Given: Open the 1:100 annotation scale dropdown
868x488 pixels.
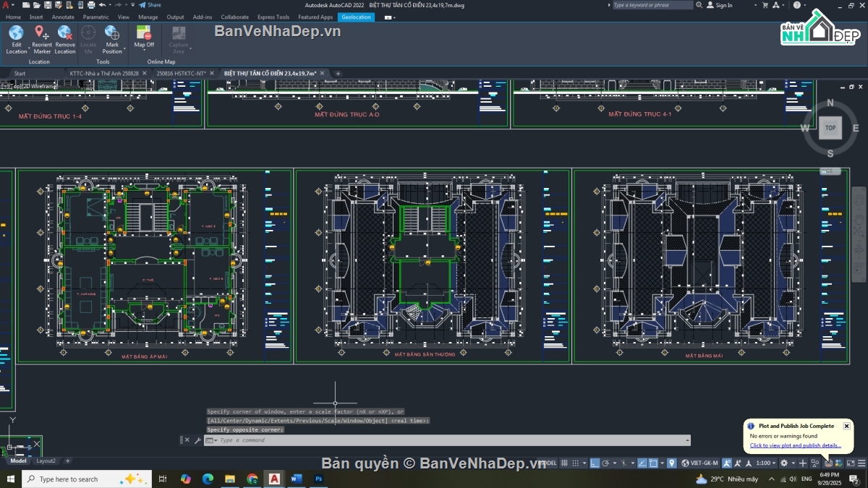Looking at the screenshot, I should point(765,463).
